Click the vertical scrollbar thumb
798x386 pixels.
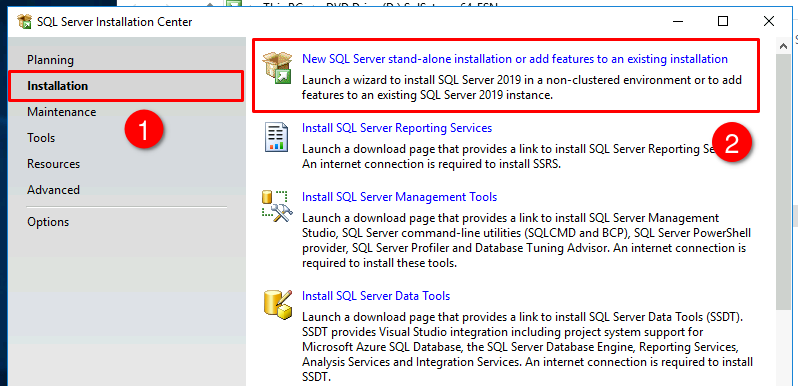[783, 181]
